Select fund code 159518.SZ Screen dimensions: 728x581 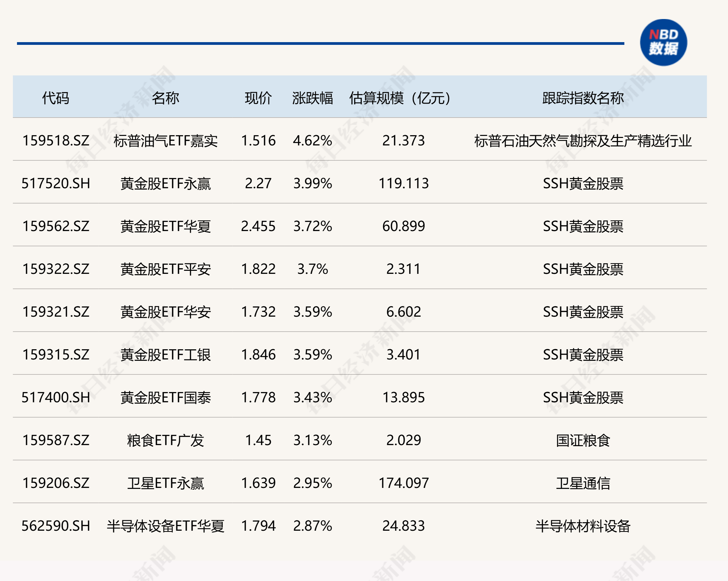[x=56, y=141]
